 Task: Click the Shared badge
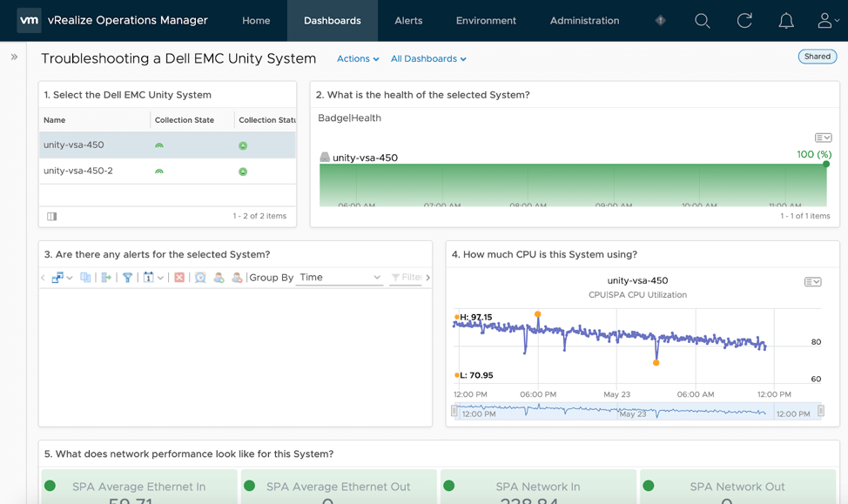point(818,57)
